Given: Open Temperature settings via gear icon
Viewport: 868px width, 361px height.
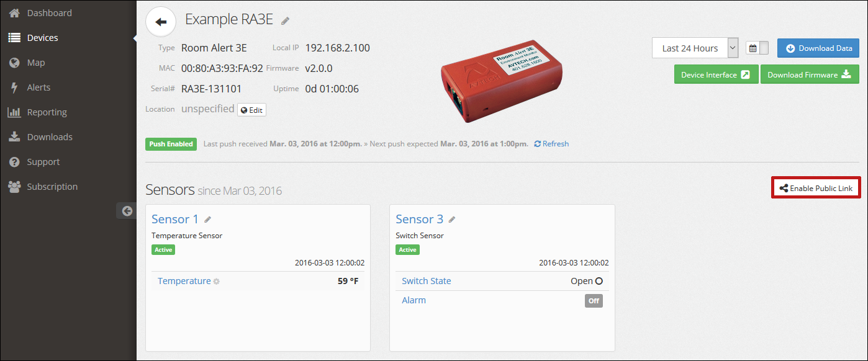Looking at the screenshot, I should click(215, 281).
